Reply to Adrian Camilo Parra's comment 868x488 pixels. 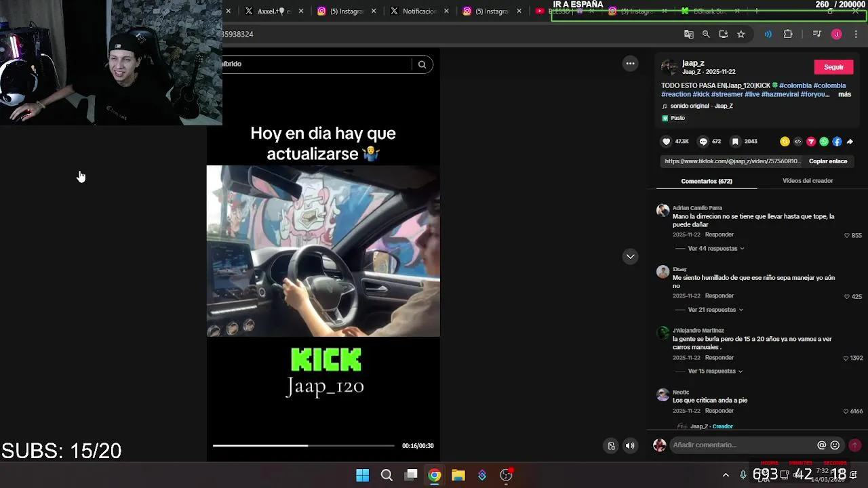coord(719,235)
